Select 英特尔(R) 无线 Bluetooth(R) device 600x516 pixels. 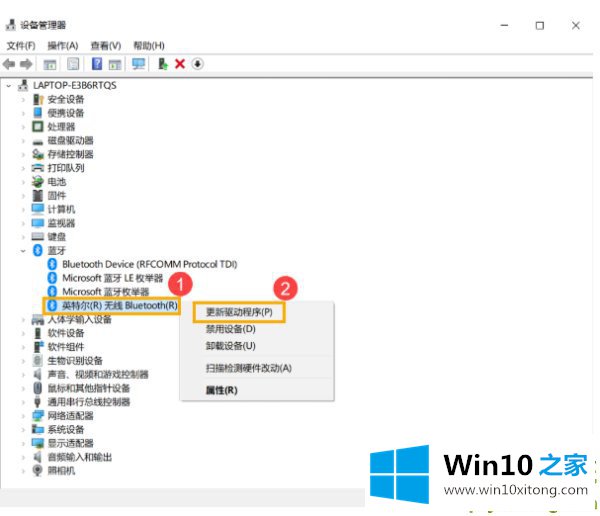click(120, 305)
